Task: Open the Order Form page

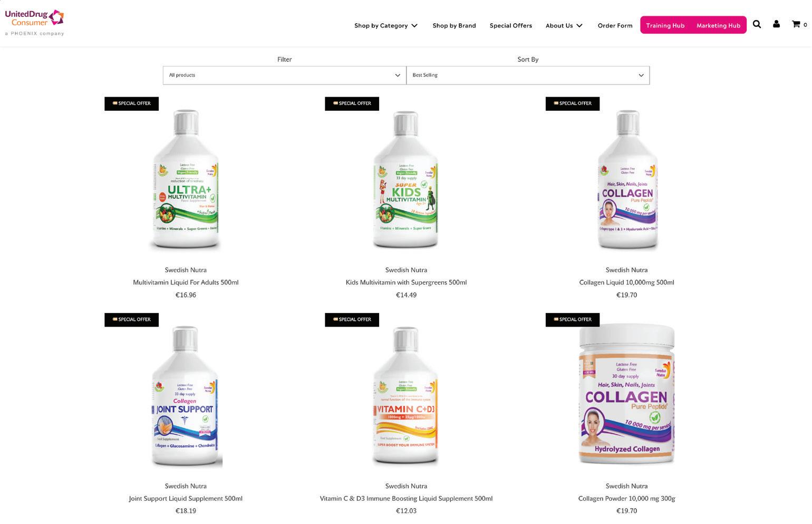Action: click(615, 25)
